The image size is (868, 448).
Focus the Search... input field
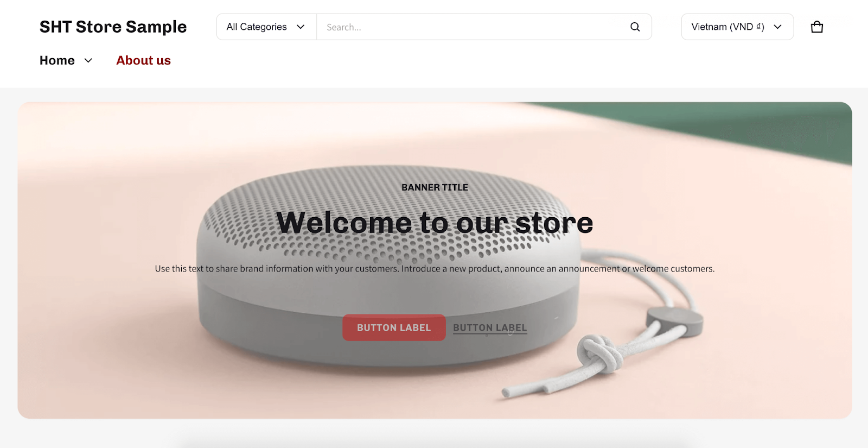(472, 27)
